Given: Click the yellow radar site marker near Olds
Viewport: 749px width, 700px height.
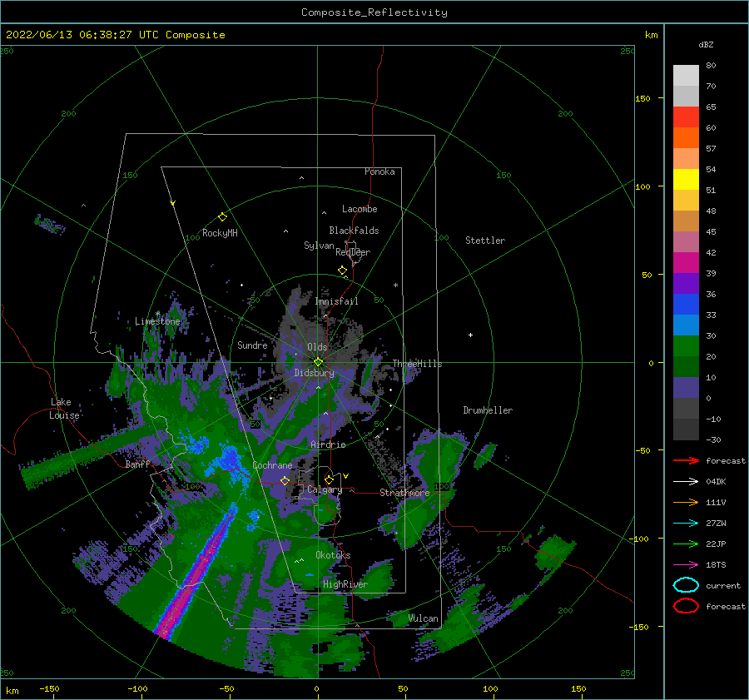Looking at the screenshot, I should click(318, 362).
